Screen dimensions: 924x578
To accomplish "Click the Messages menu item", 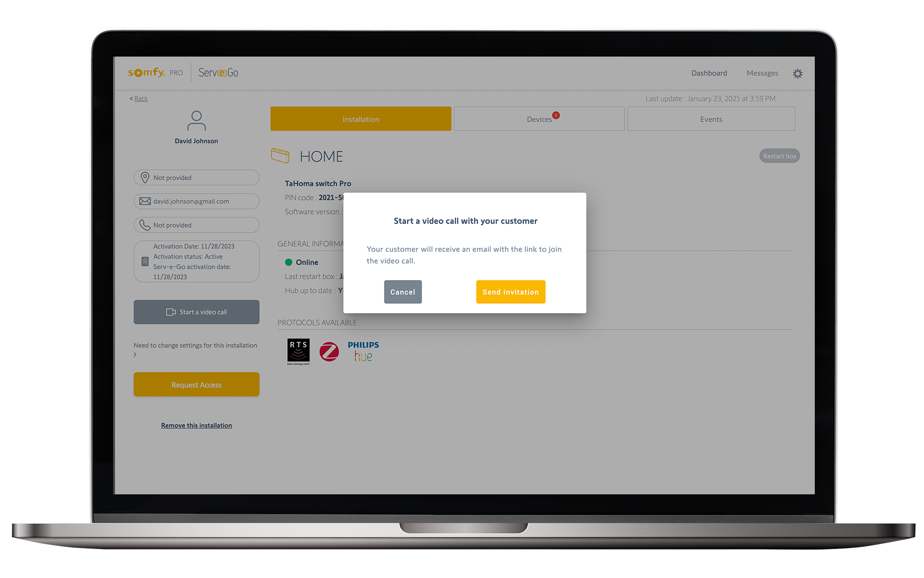I will coord(761,73).
